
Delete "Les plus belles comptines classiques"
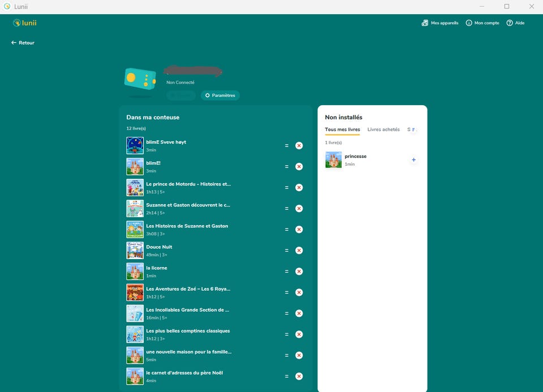[x=299, y=334]
